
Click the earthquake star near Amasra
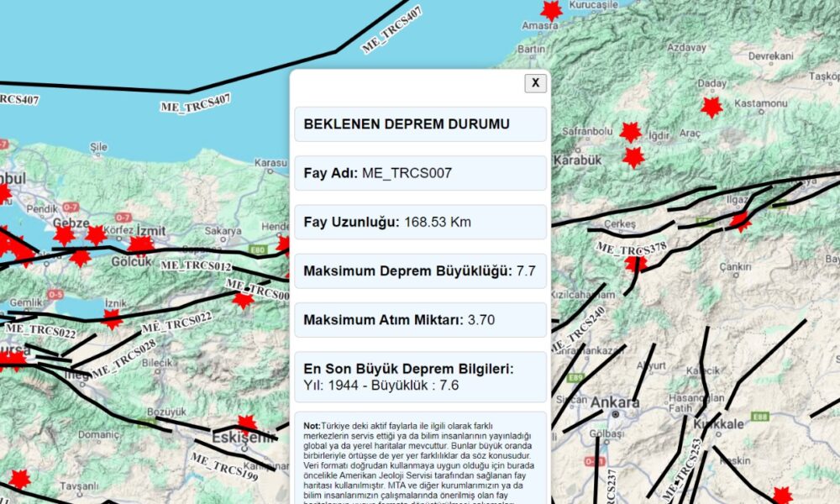point(551,10)
